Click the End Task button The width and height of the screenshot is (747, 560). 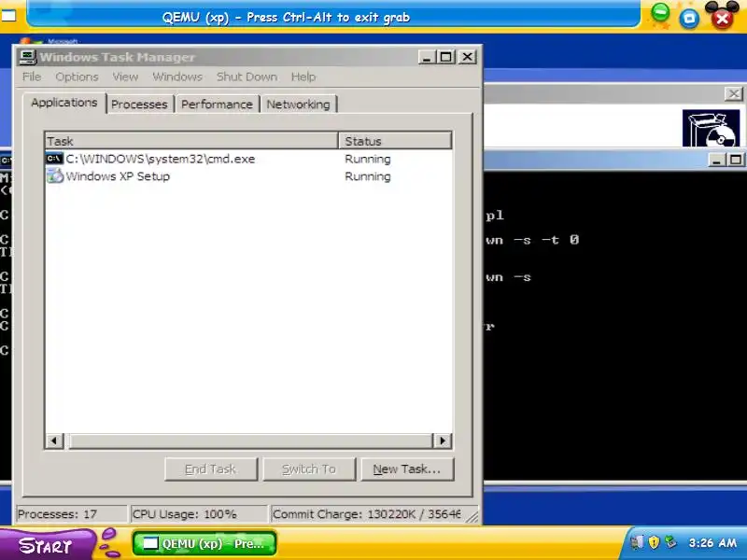click(x=211, y=469)
